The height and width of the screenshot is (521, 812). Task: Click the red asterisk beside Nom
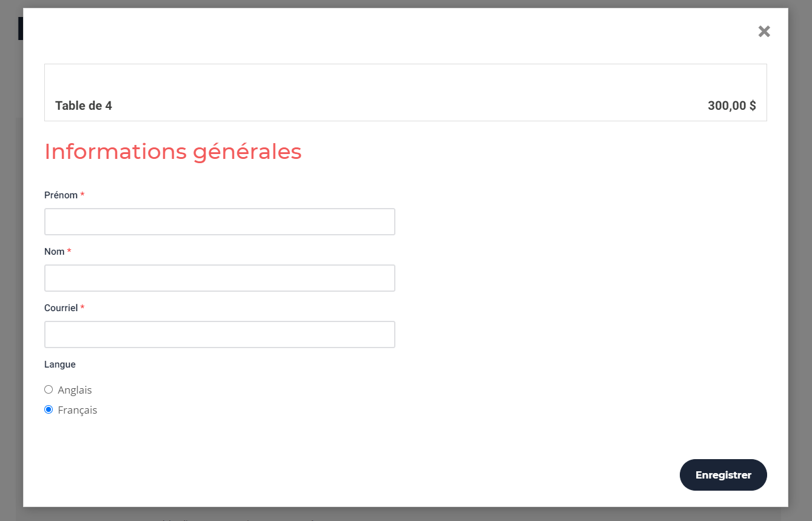69,252
